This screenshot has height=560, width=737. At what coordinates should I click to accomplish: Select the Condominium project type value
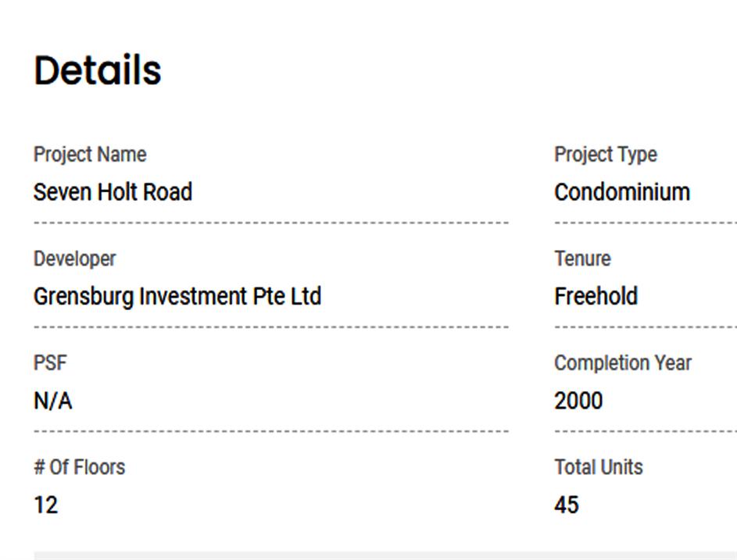click(622, 192)
